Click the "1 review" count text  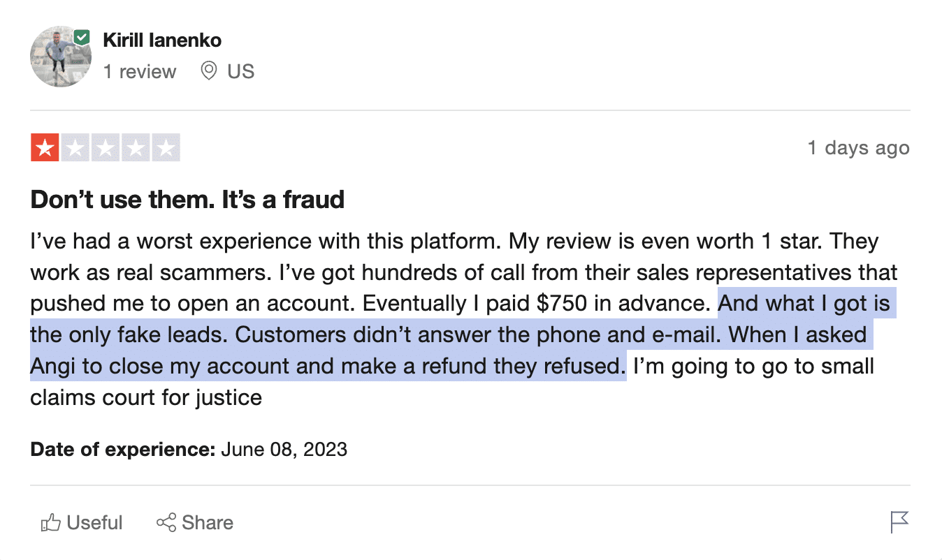140,71
